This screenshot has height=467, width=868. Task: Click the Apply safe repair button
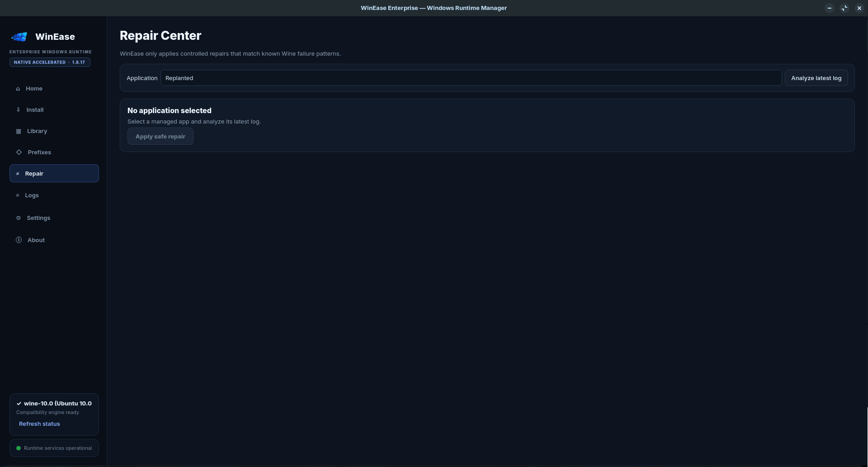[x=160, y=136]
